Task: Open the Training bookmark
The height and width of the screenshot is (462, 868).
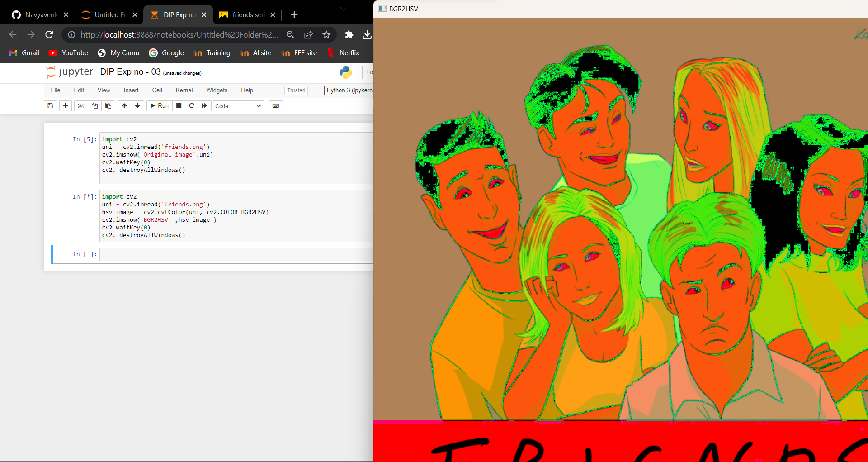Action: (212, 53)
